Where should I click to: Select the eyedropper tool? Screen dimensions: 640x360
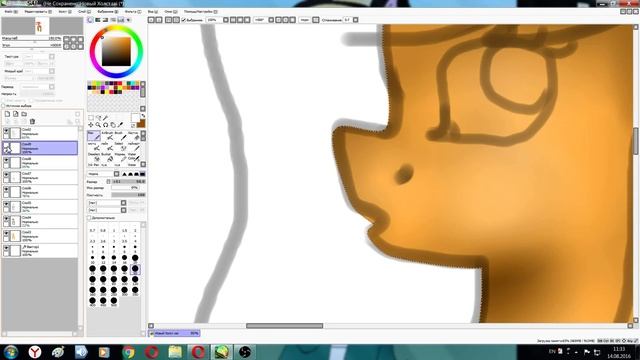(120, 124)
